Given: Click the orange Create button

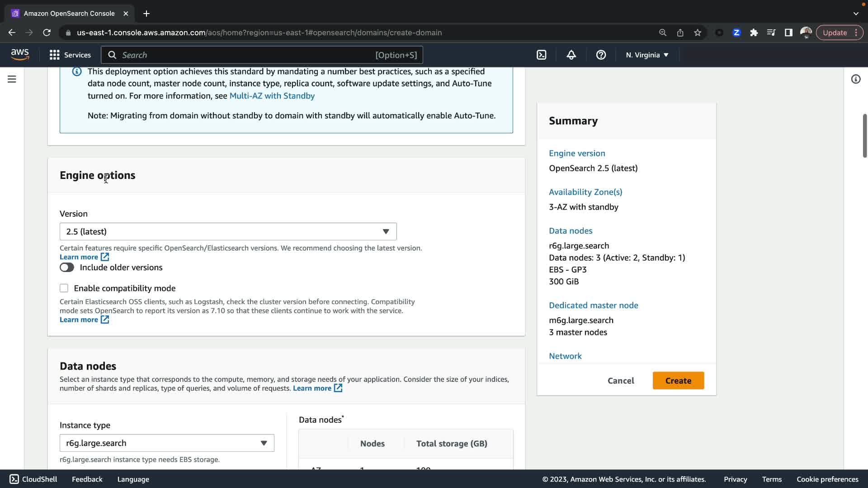Looking at the screenshot, I should [678, 381].
